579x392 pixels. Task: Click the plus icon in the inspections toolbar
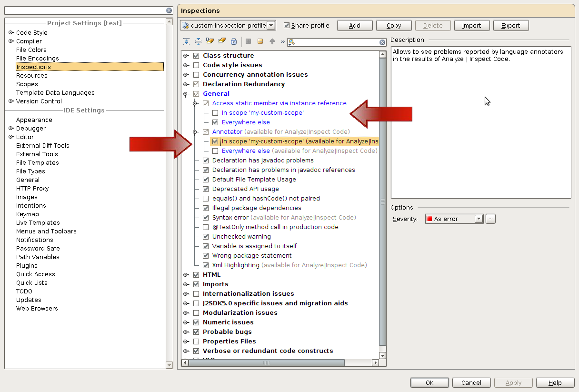(248, 41)
